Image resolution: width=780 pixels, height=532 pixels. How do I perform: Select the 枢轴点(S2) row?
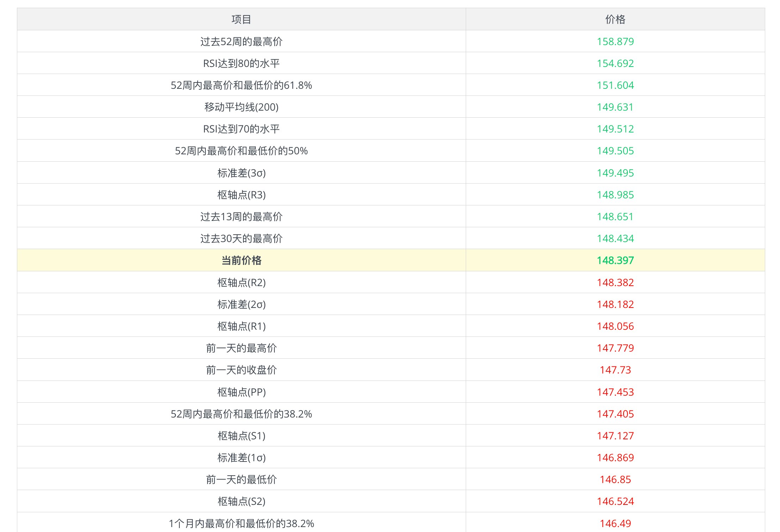242,501
